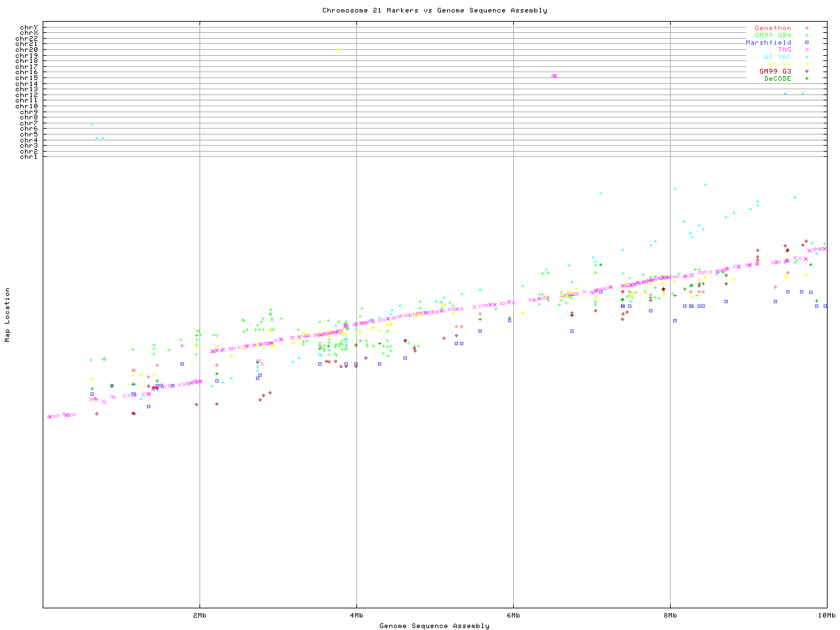Screen dimensions: 840x630
Task: Click the GM99 GB4 plus marker in legend
Action: click(807, 35)
